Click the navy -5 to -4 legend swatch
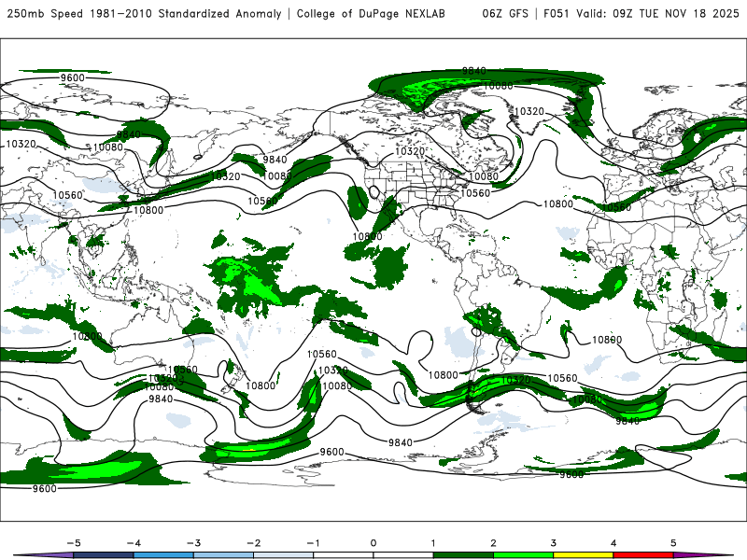This screenshot has height=560, width=747. (104, 555)
